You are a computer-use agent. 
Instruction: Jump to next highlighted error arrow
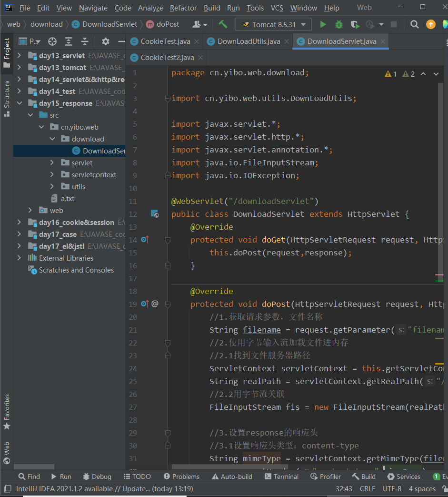pyautogui.click(x=436, y=74)
